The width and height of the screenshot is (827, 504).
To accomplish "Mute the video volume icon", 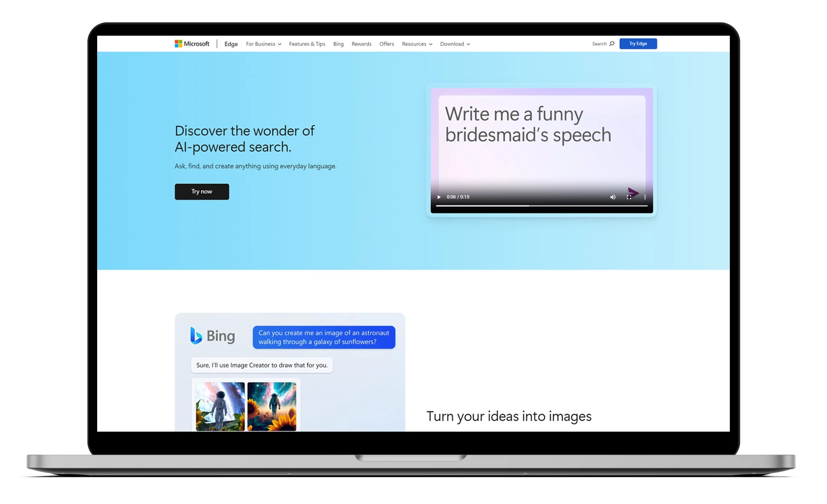I will (x=613, y=197).
